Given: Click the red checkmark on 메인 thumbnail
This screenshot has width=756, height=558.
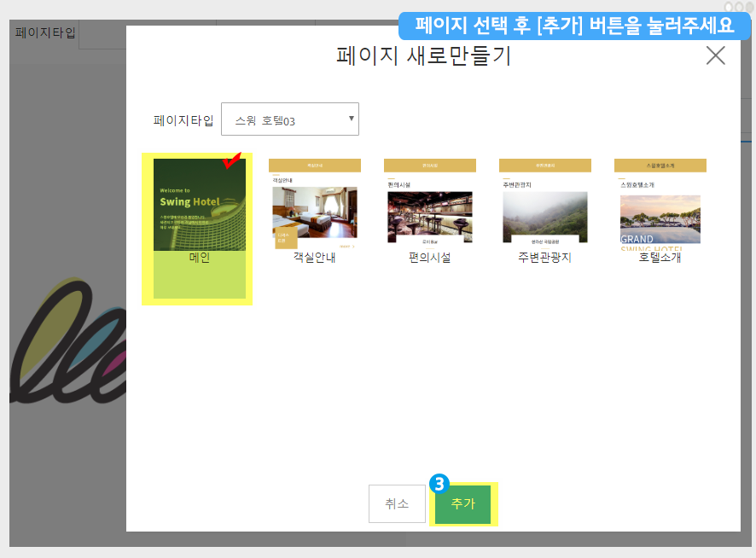Looking at the screenshot, I should tap(231, 160).
